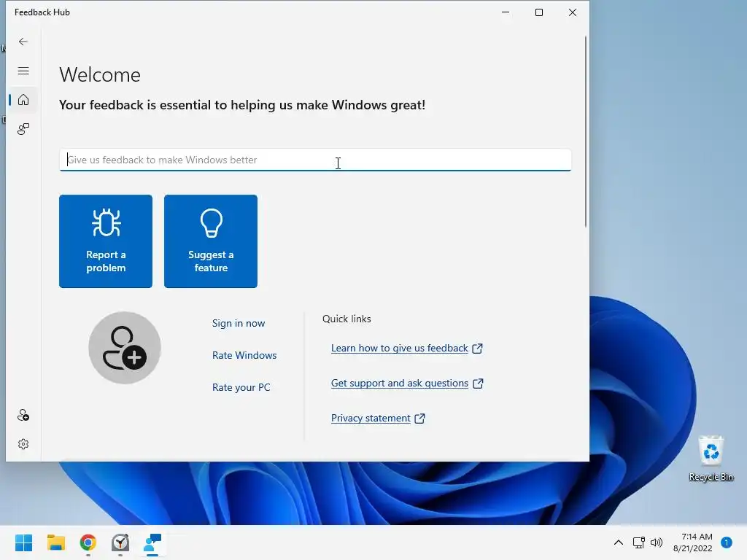Open Learn how to give us feedback link

[x=407, y=348]
